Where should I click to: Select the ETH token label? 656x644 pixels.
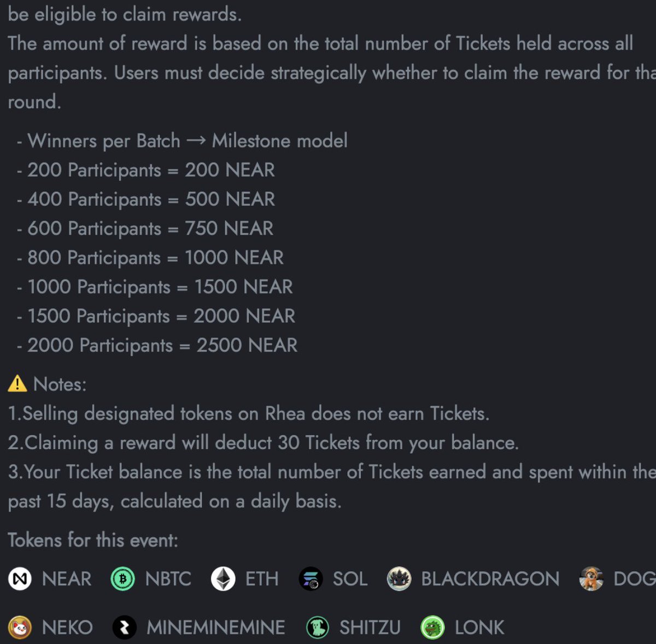click(x=262, y=579)
